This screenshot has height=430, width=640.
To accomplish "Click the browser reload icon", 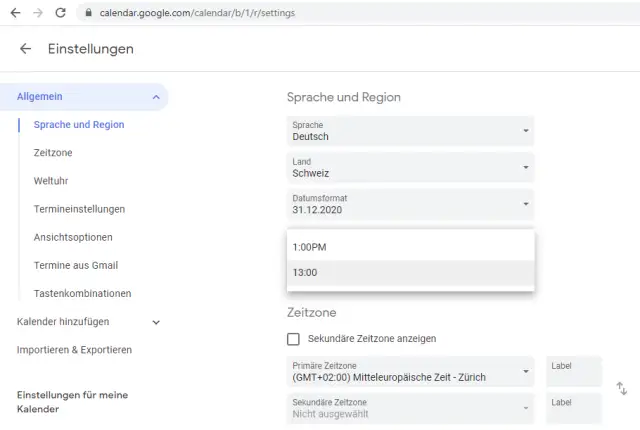I will coord(61,14).
